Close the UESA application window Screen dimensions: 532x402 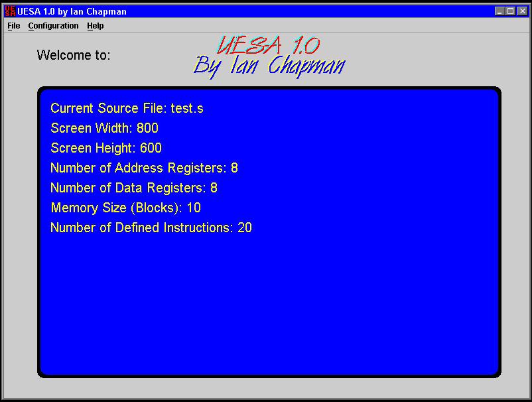(521, 11)
